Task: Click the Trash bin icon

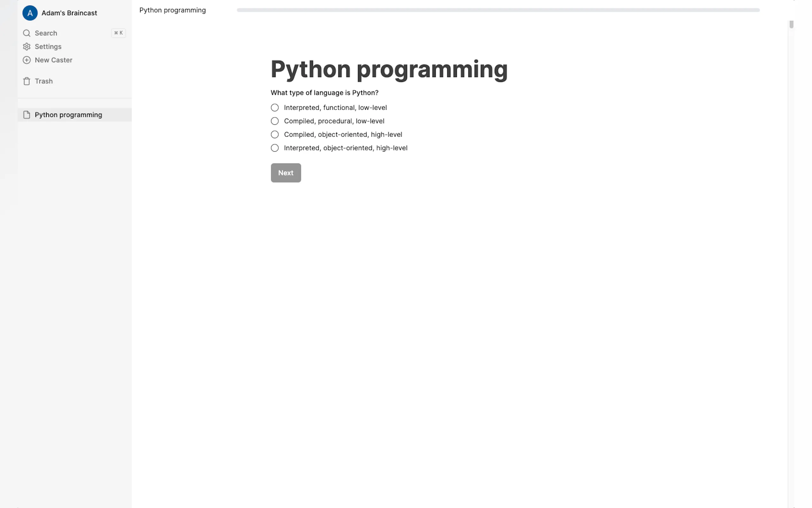Action: pyautogui.click(x=27, y=81)
